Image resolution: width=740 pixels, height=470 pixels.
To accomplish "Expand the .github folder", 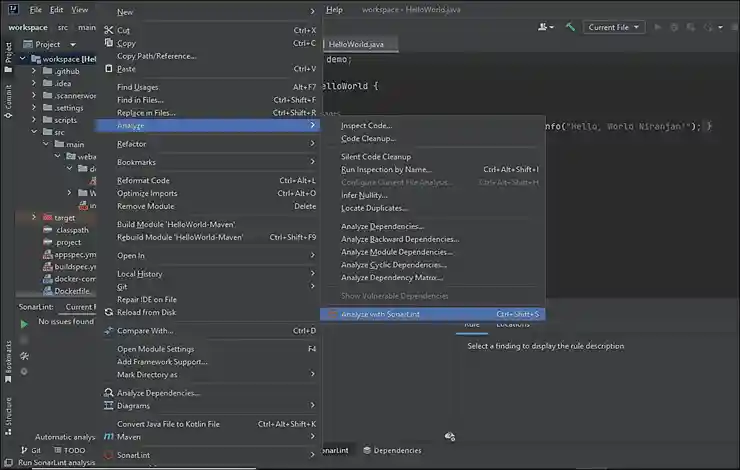I will (x=34, y=71).
